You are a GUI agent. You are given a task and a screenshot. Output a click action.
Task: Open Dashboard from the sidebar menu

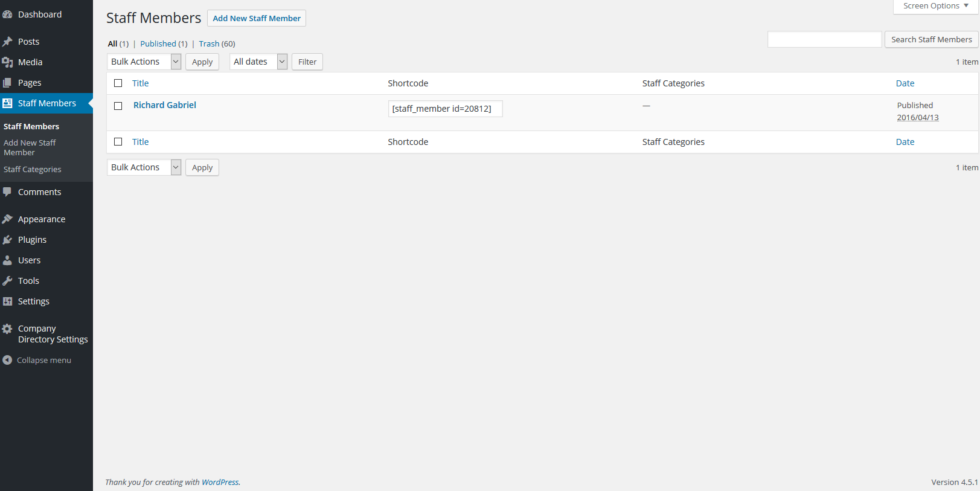coord(40,14)
